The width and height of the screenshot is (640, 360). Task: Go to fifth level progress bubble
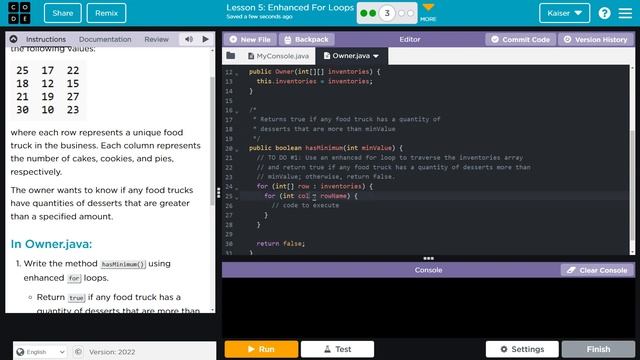click(410, 13)
